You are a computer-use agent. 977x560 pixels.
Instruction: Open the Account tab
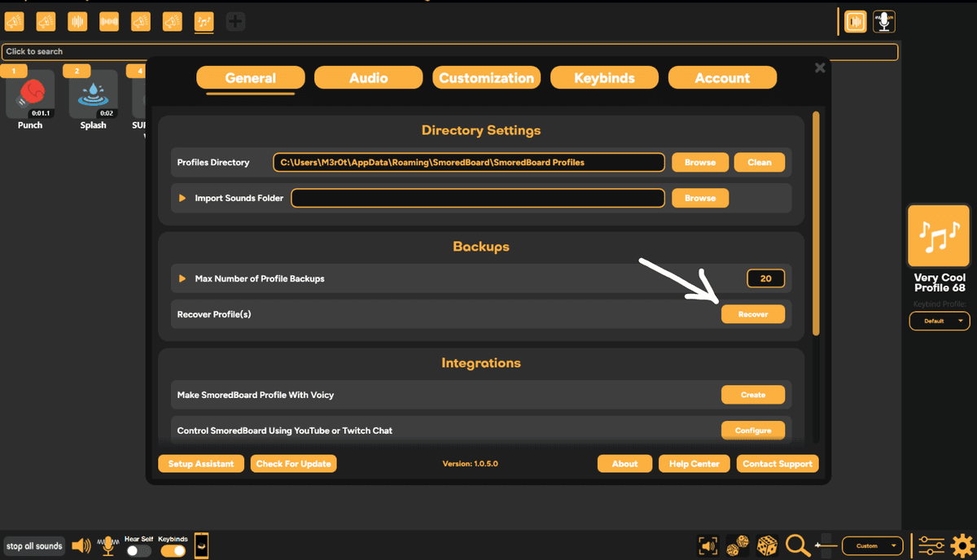[x=722, y=78]
